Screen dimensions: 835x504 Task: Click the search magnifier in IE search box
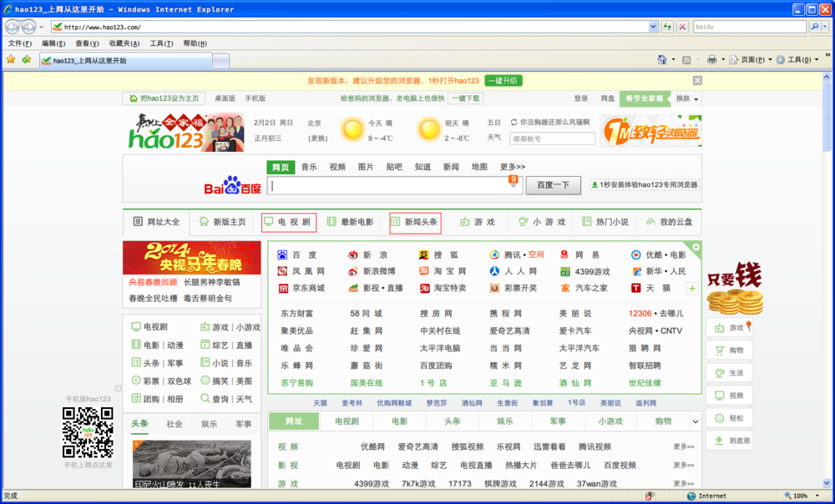coord(814,26)
